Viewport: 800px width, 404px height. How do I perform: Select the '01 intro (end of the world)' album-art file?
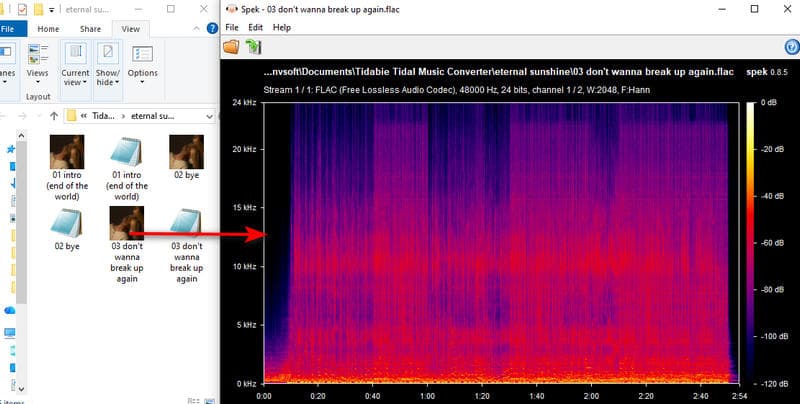[x=67, y=168]
